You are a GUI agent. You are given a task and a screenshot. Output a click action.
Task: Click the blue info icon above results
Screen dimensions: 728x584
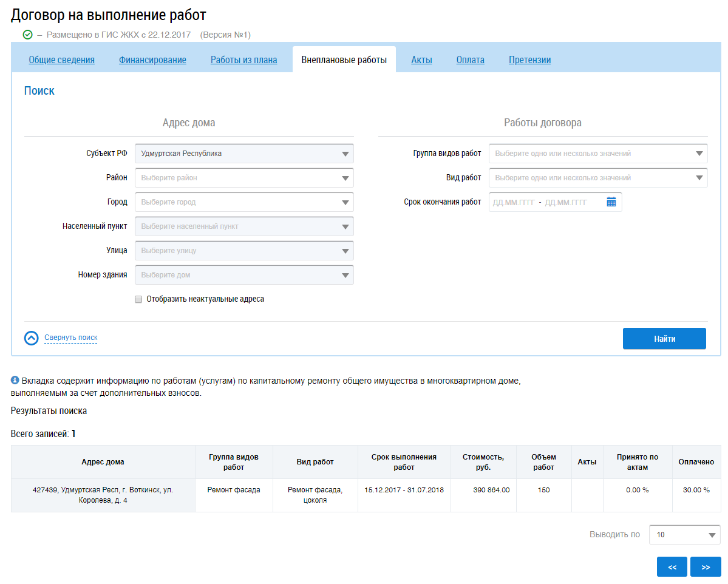15,380
